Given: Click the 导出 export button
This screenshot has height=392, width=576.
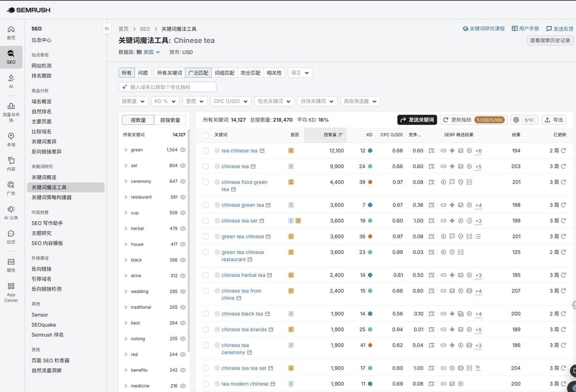Looking at the screenshot, I should click(554, 120).
